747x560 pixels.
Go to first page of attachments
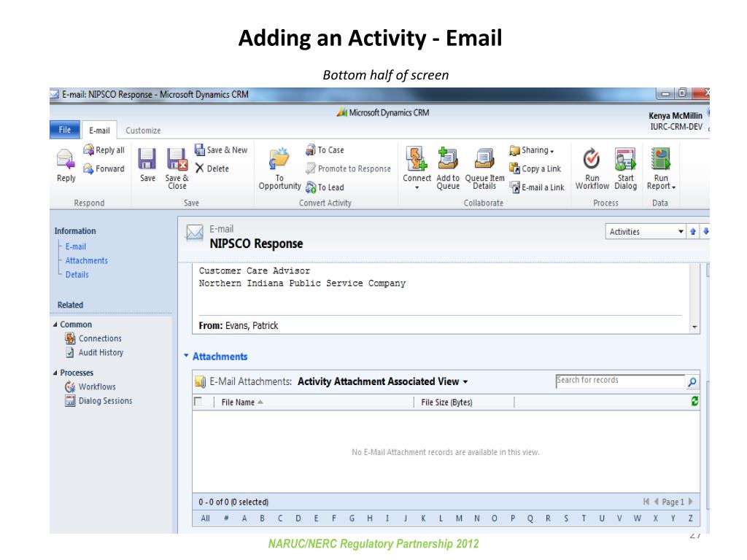646,502
